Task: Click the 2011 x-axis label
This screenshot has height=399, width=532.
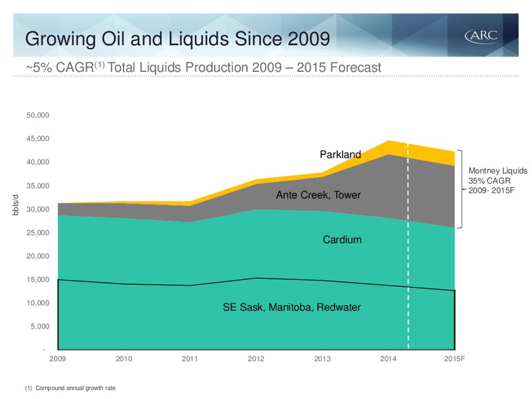Action: (190, 358)
